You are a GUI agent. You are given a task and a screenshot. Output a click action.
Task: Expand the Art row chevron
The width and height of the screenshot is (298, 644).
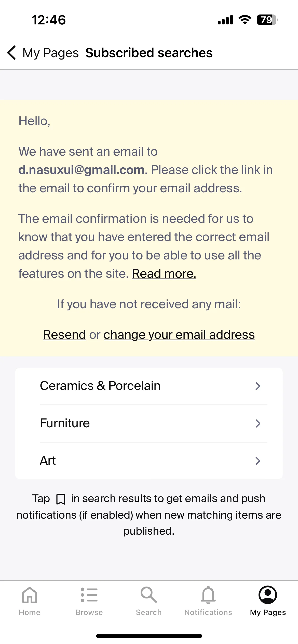pyautogui.click(x=258, y=461)
